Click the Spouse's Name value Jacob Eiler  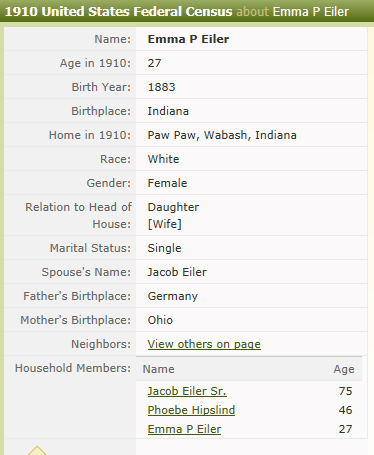pyautogui.click(x=177, y=272)
